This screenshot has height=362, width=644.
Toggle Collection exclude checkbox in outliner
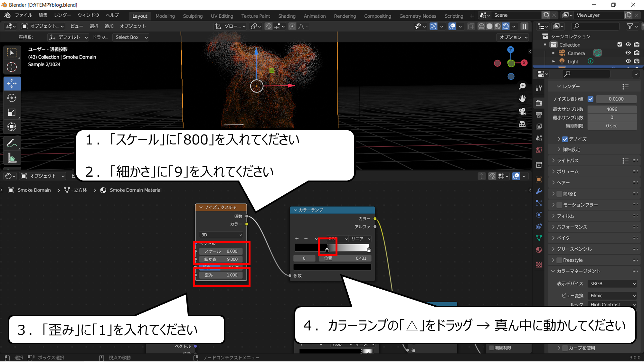[620, 44]
